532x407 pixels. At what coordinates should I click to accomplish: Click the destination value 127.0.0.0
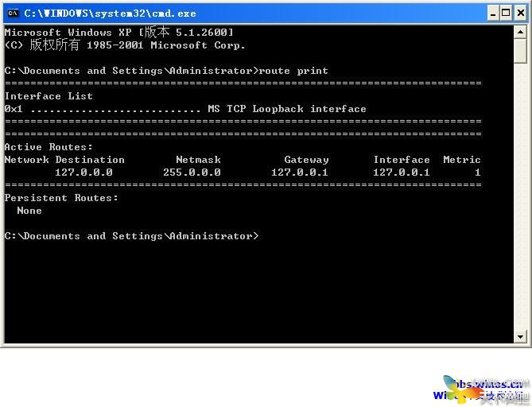click(83, 172)
